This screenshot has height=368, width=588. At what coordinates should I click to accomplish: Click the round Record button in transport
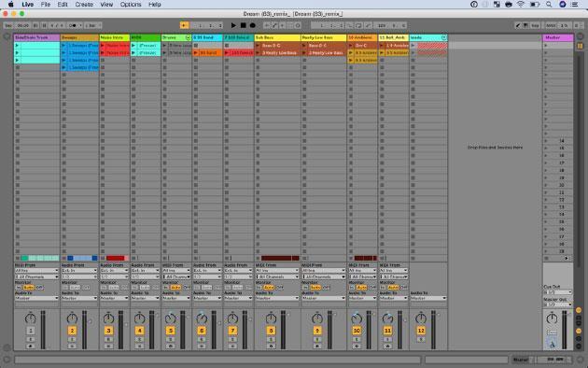(252, 25)
